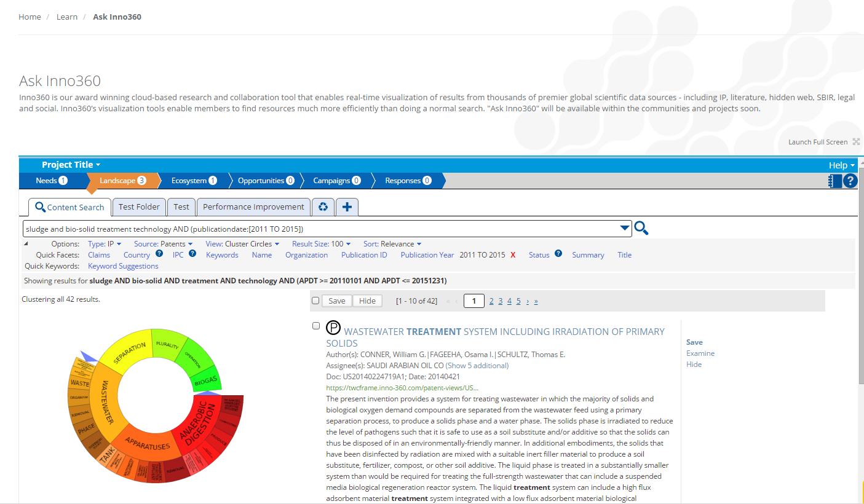The width and height of the screenshot is (864, 504).
Task: Open Keyword Suggestions link
Action: [x=123, y=266]
